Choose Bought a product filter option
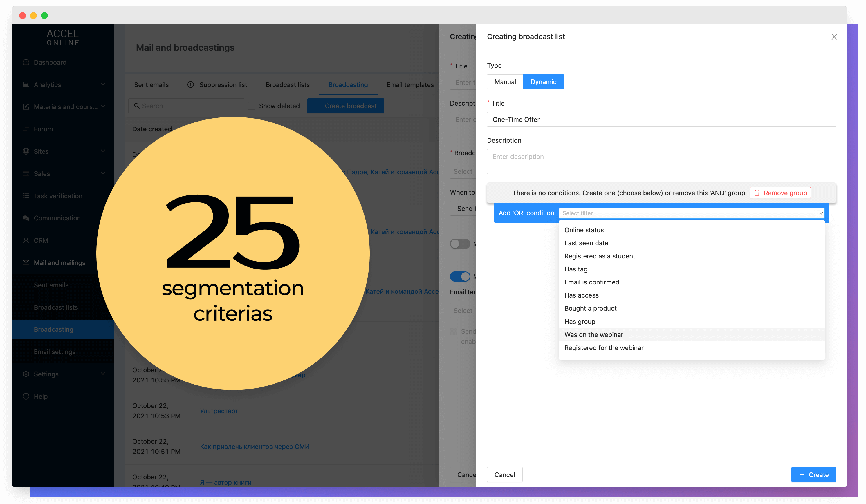 [692, 308]
